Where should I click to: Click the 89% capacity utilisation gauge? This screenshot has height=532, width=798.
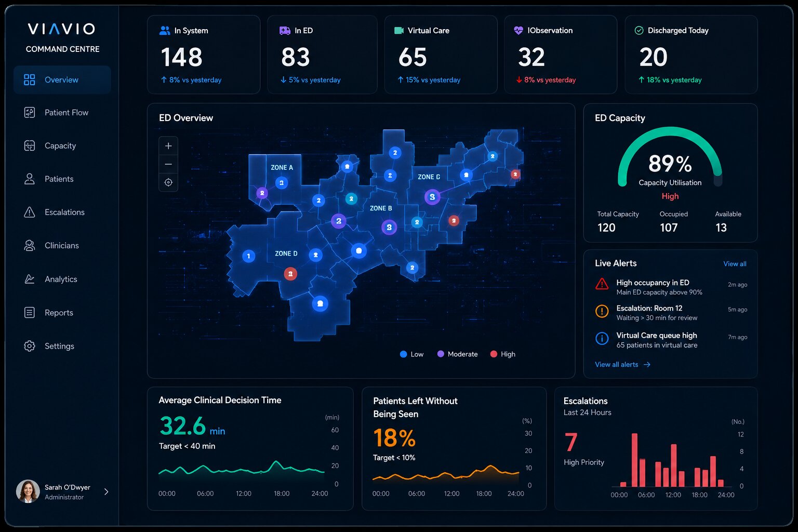click(670, 157)
